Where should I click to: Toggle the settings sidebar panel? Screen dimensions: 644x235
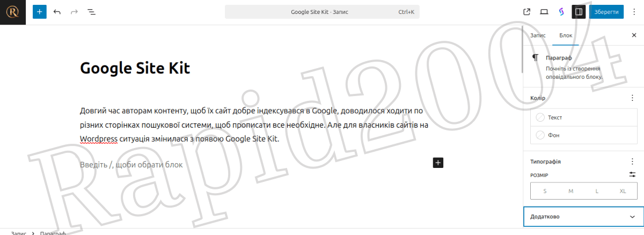[x=578, y=12]
